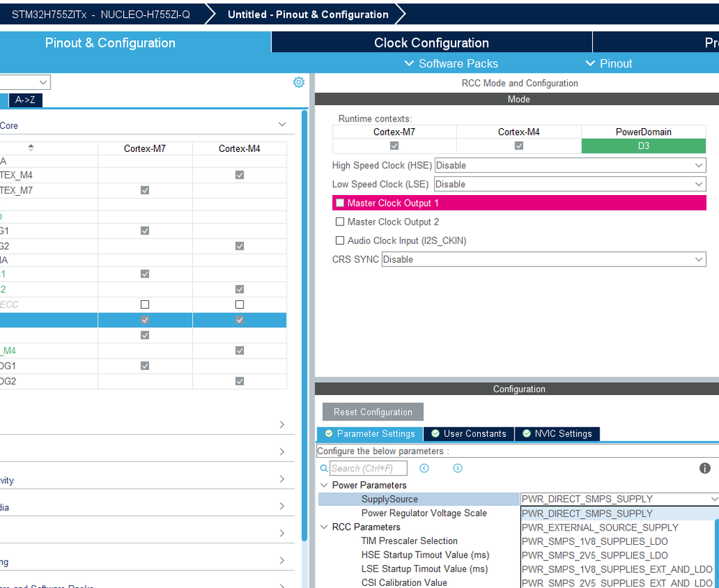Switch to Clock Configuration tab
The width and height of the screenshot is (719, 588).
[x=432, y=42]
